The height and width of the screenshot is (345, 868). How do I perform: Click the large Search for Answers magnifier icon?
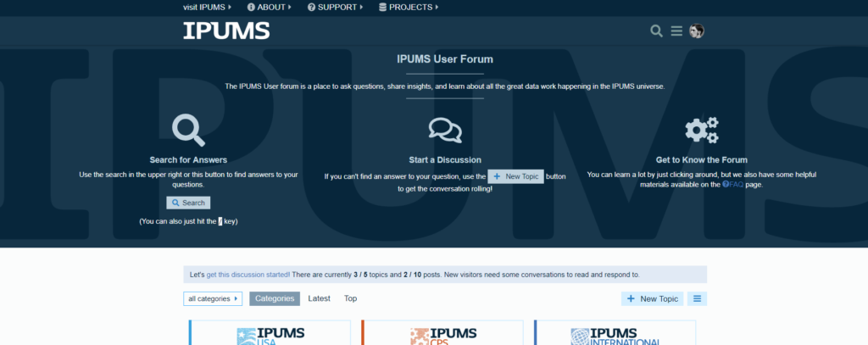pos(188,131)
